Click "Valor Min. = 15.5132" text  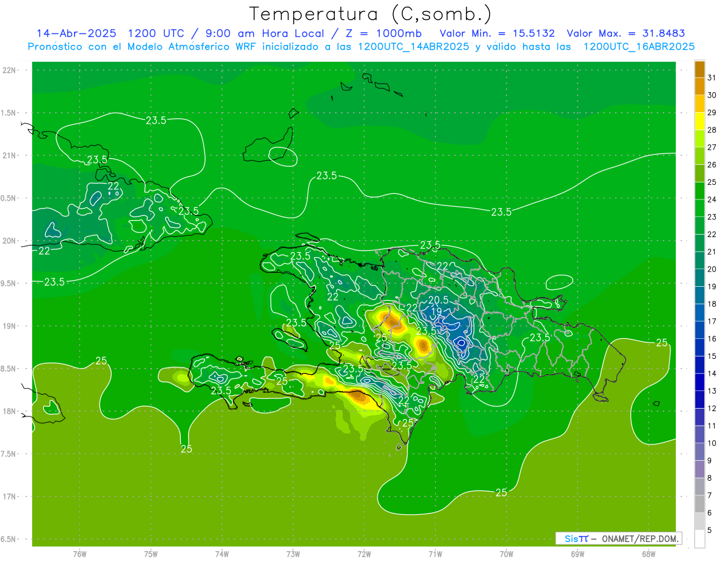[497, 33]
